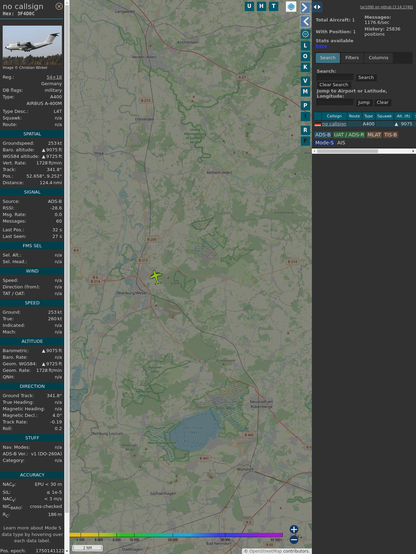Click the SPATIAL section header
This screenshot has height=554, width=416.
tap(32, 134)
